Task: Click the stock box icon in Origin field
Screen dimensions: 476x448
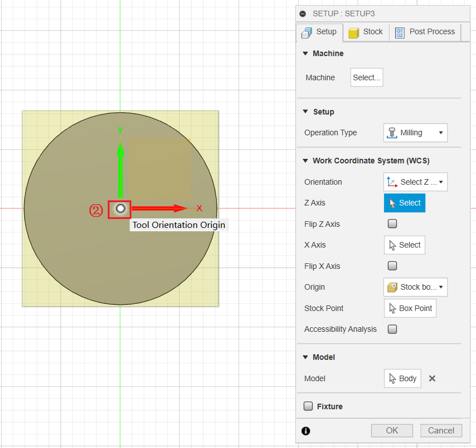Action: click(391, 287)
